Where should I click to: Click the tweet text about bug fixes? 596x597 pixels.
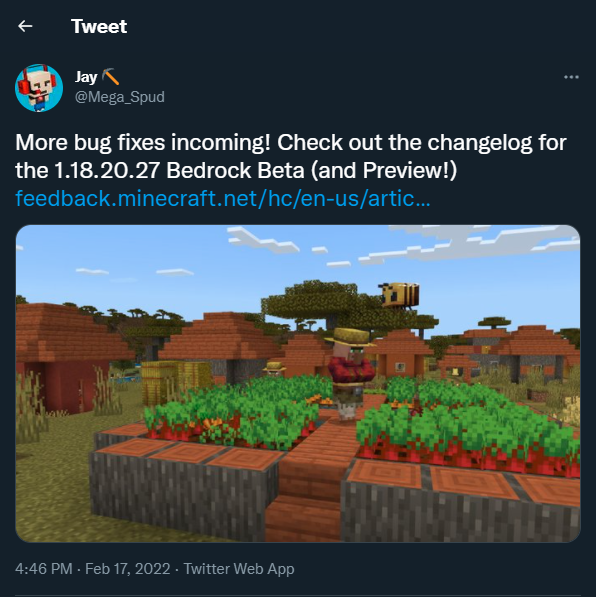[x=291, y=156]
